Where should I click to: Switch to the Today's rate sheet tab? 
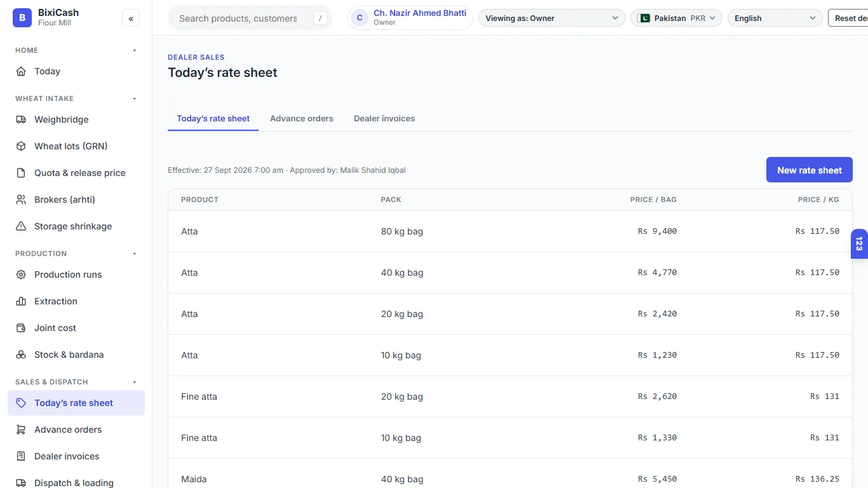[213, 119]
